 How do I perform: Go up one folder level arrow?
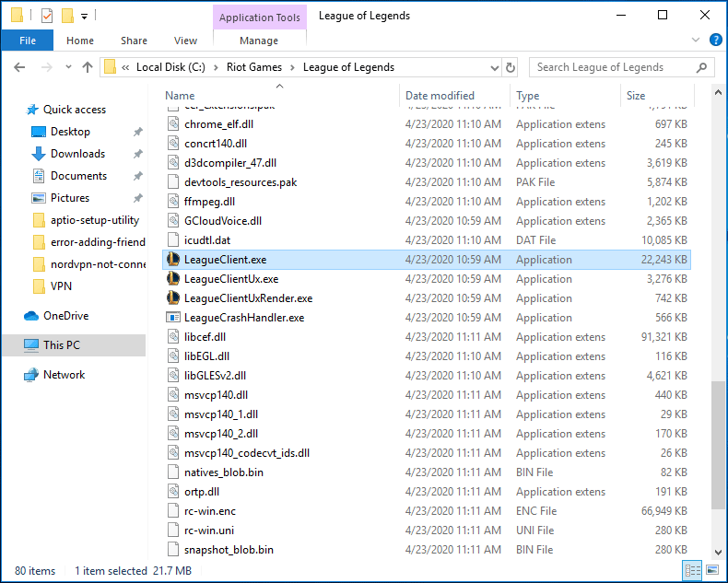click(x=88, y=67)
